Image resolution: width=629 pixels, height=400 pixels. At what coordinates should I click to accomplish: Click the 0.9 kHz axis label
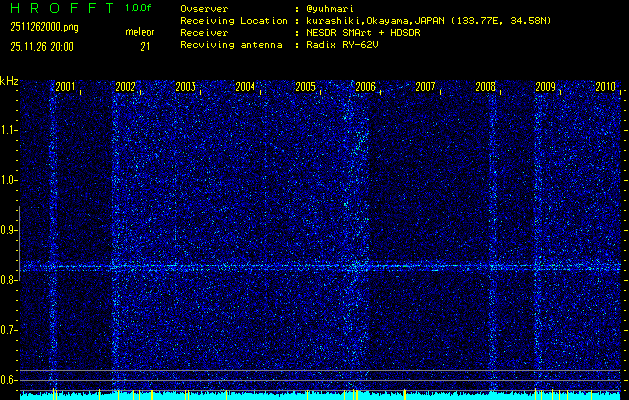pos(9,230)
